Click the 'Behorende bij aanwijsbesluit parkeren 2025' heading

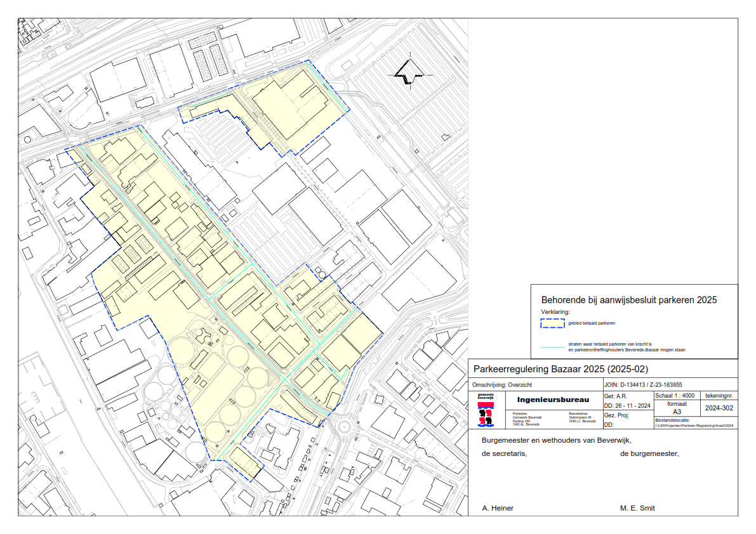point(628,300)
